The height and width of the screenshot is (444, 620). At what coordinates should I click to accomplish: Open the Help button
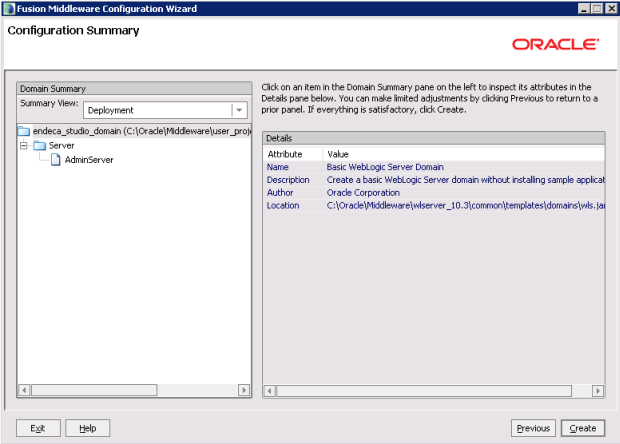[87, 428]
